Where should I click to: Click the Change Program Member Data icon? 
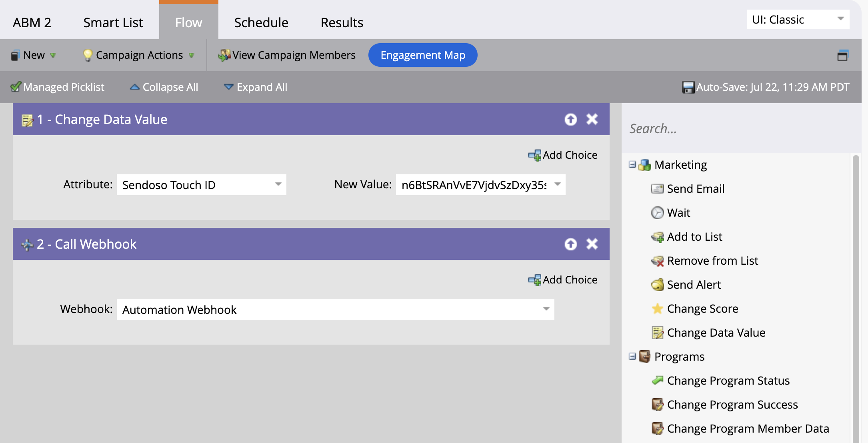(x=658, y=429)
